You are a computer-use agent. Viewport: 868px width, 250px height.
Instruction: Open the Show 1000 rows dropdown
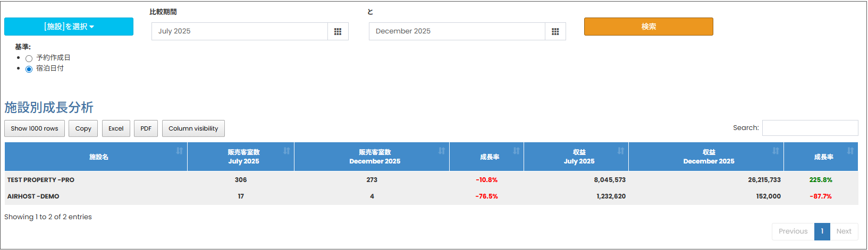(x=35, y=128)
